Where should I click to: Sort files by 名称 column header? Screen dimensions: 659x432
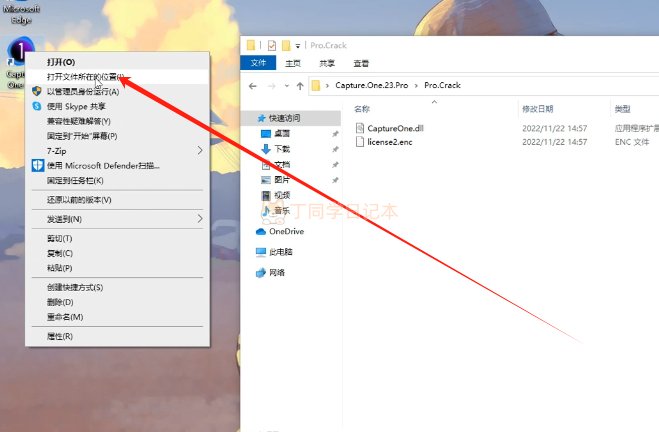click(362, 109)
